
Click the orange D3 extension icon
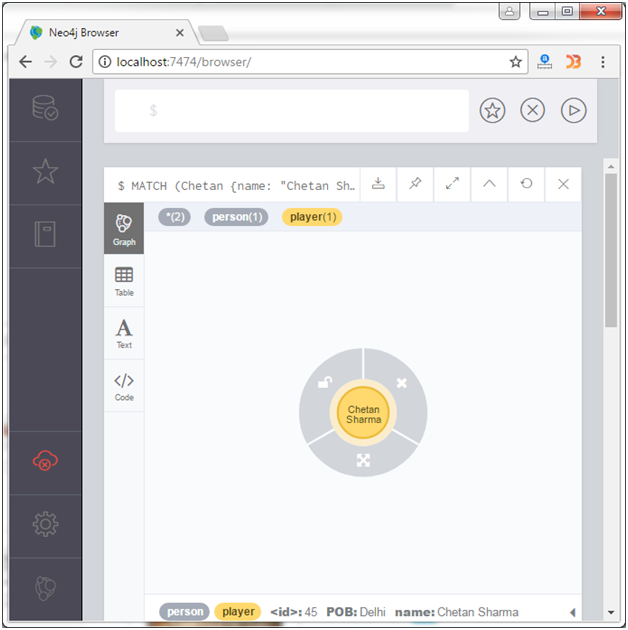pyautogui.click(x=573, y=62)
